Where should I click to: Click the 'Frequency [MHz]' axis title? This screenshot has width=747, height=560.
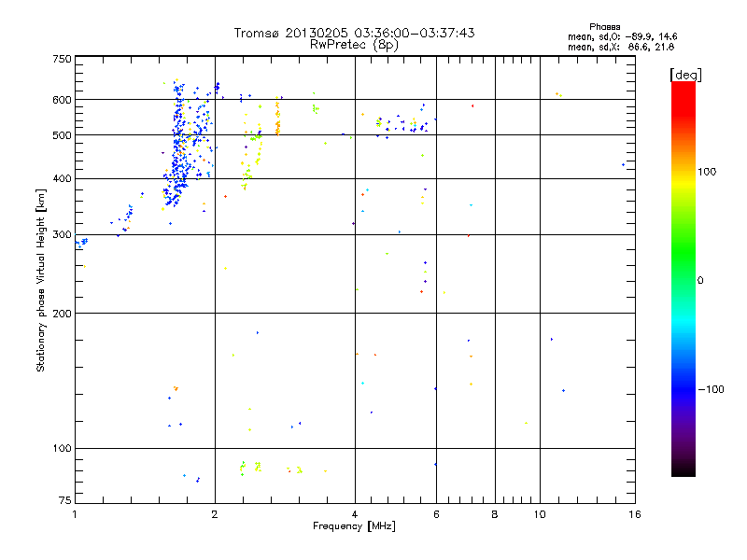[354, 526]
